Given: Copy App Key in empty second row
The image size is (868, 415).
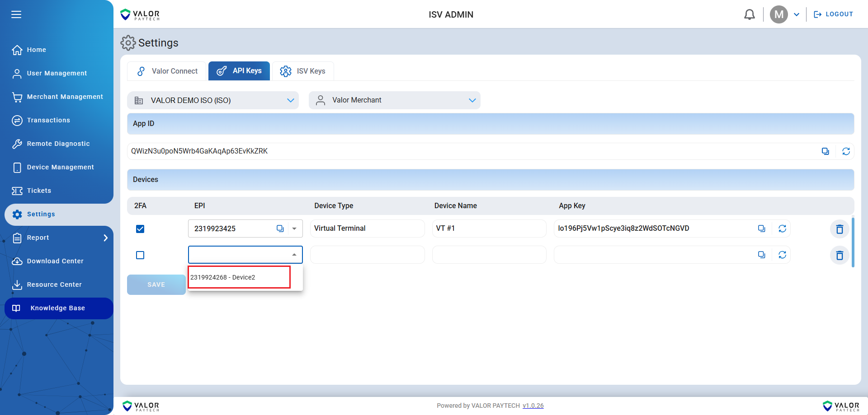Looking at the screenshot, I should [x=762, y=255].
